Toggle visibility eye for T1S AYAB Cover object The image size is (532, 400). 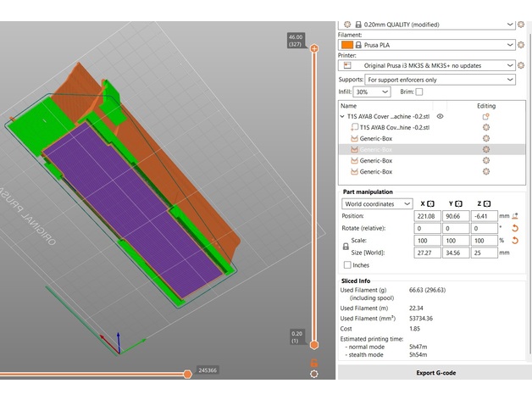[441, 116]
